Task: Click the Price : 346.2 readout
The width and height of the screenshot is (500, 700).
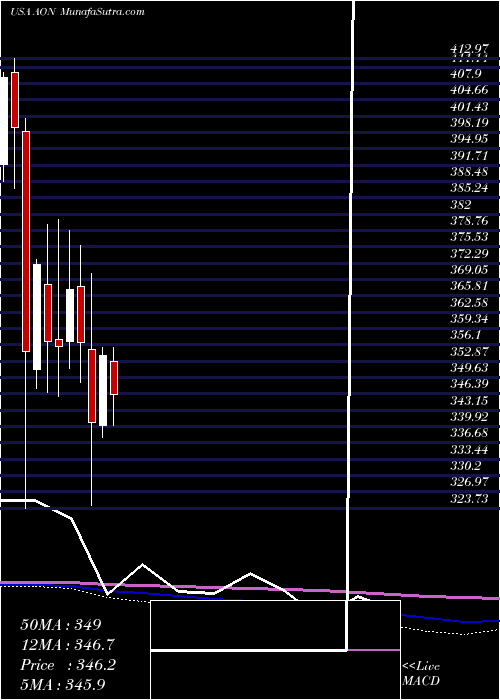Action: tap(68, 665)
